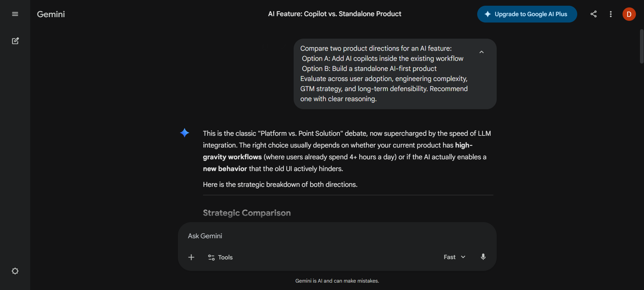
Task: Click inside the Ask Gemini input field
Action: [x=302, y=236]
